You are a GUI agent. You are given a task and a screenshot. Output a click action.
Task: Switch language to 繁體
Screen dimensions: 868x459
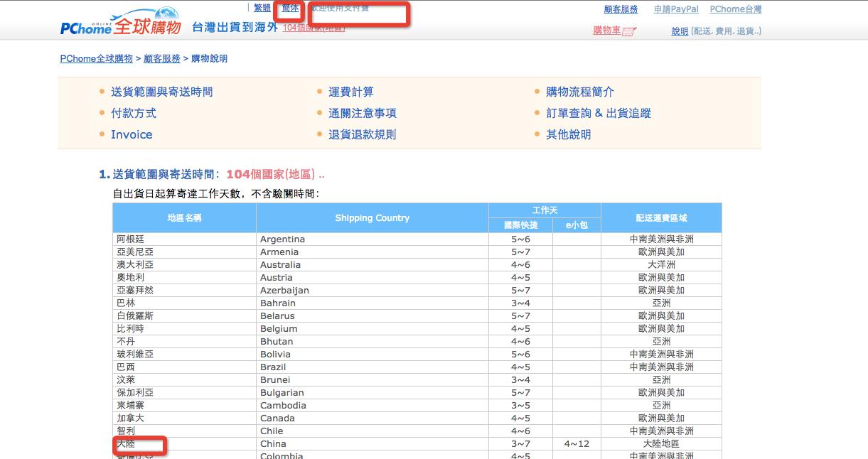click(262, 8)
